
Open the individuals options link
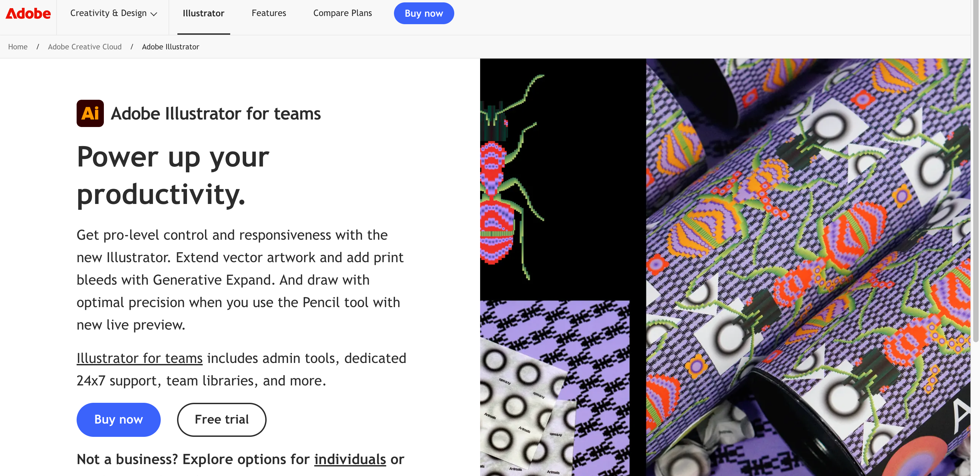350,460
